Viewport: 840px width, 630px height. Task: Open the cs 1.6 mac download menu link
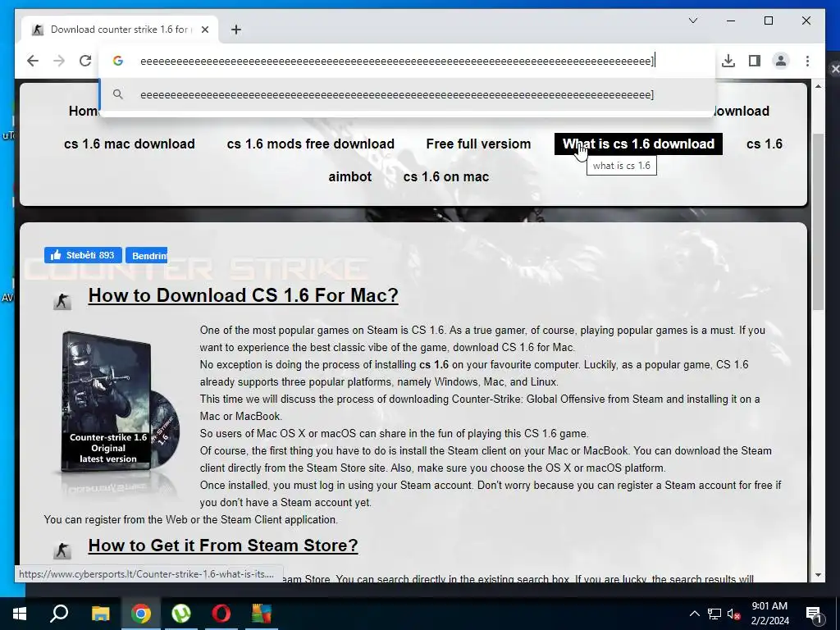[129, 144]
